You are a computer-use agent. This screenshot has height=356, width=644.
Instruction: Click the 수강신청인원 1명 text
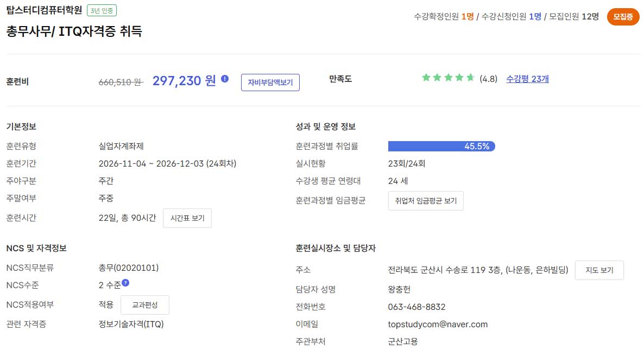coord(512,16)
